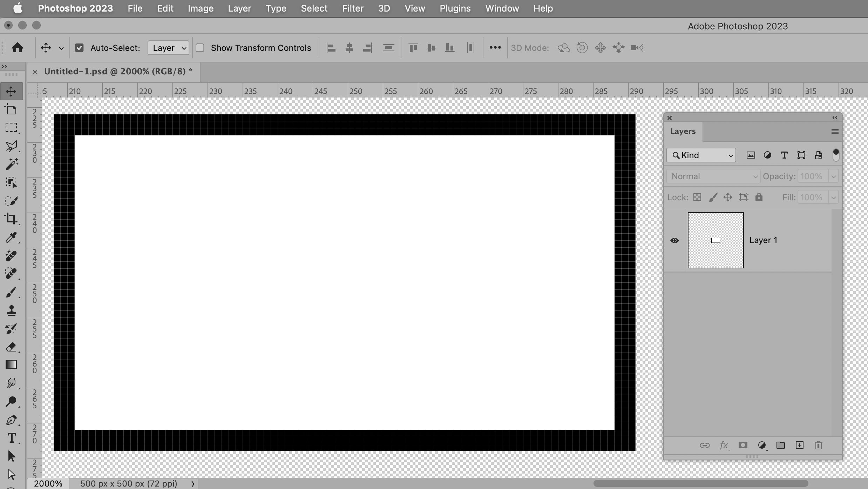
Task: Click the align horizontal centers button
Action: tap(349, 48)
